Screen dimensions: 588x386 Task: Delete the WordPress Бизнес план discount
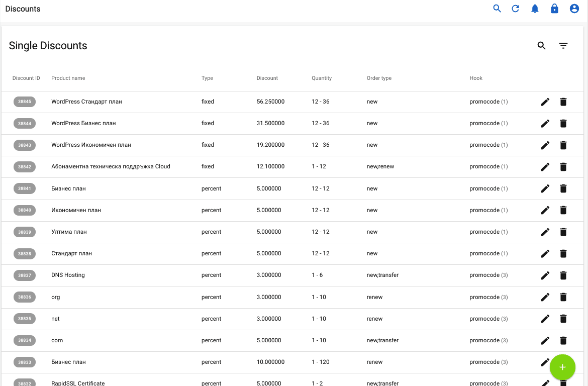(x=563, y=123)
